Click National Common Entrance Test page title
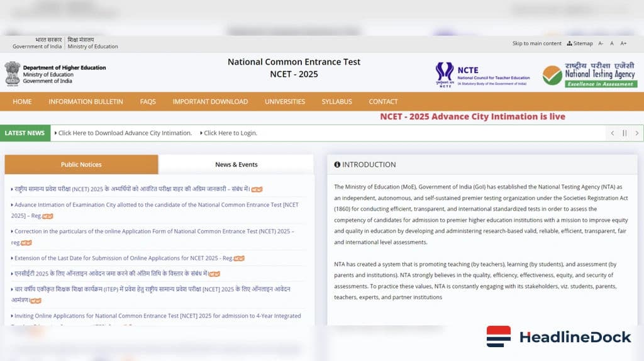Image resolution: width=644 pixels, height=361 pixels. pyautogui.click(x=294, y=62)
